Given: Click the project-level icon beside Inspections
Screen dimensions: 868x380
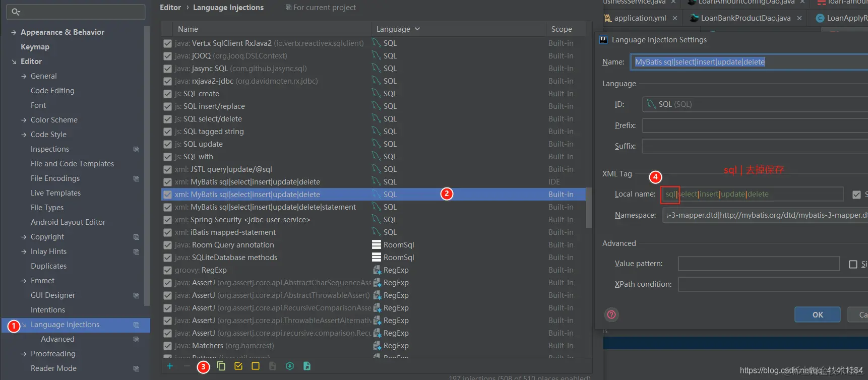Looking at the screenshot, I should [136, 149].
